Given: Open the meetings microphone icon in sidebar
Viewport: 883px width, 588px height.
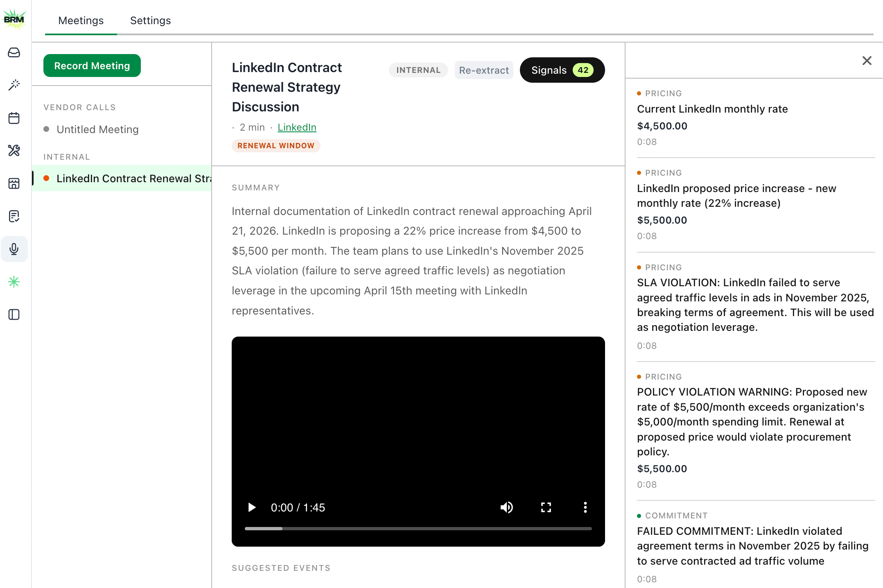Looking at the screenshot, I should (x=14, y=249).
